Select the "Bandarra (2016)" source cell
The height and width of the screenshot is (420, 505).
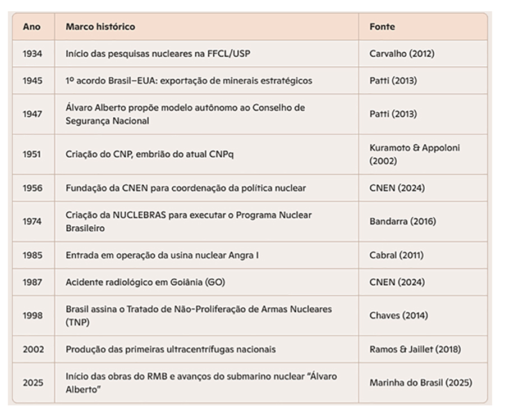pos(402,222)
